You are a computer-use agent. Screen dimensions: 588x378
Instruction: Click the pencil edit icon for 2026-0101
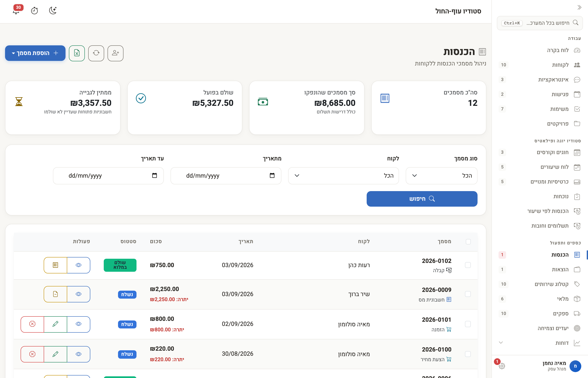55,324
